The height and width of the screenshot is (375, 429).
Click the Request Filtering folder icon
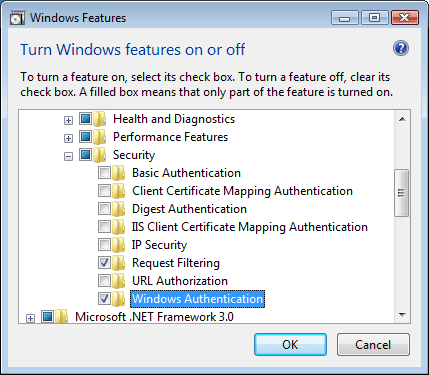click(x=118, y=263)
